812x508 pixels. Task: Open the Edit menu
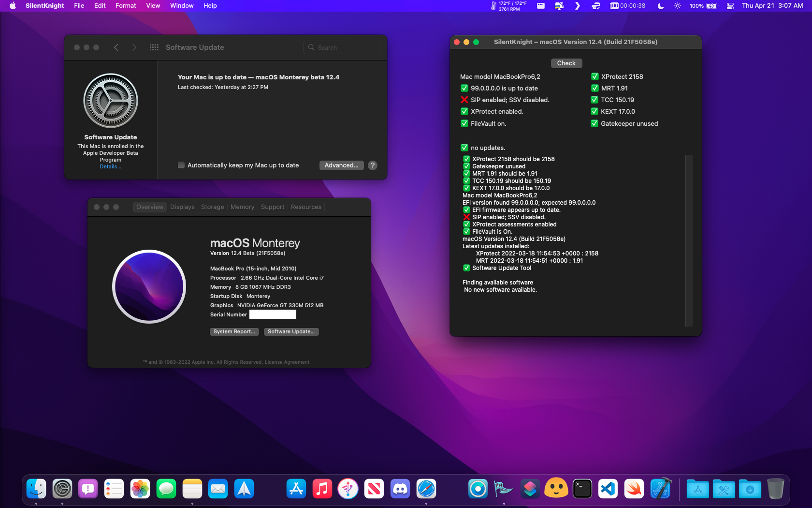pyautogui.click(x=100, y=6)
